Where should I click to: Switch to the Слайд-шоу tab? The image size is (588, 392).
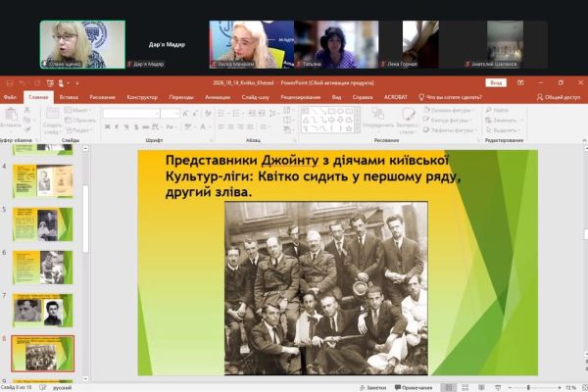(x=256, y=98)
